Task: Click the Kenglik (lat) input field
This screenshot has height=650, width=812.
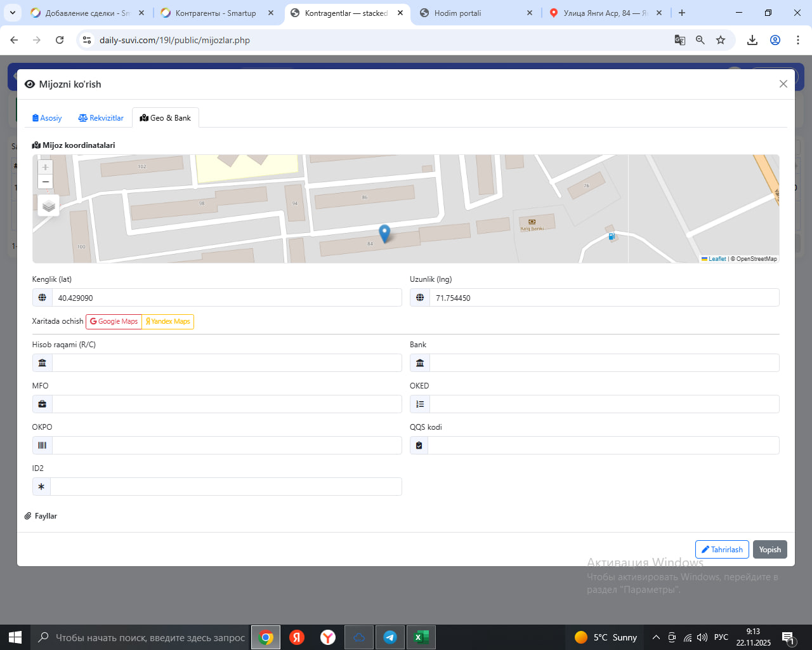Action: pos(226,298)
